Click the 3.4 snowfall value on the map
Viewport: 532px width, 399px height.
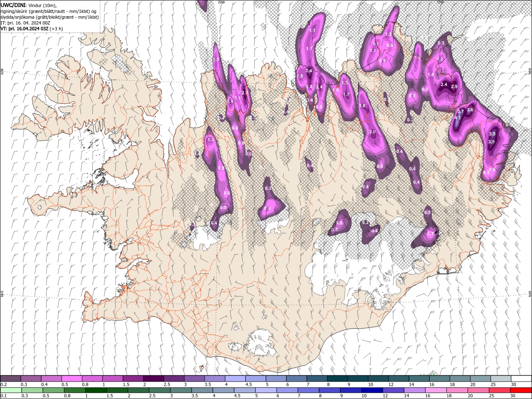(309, 71)
